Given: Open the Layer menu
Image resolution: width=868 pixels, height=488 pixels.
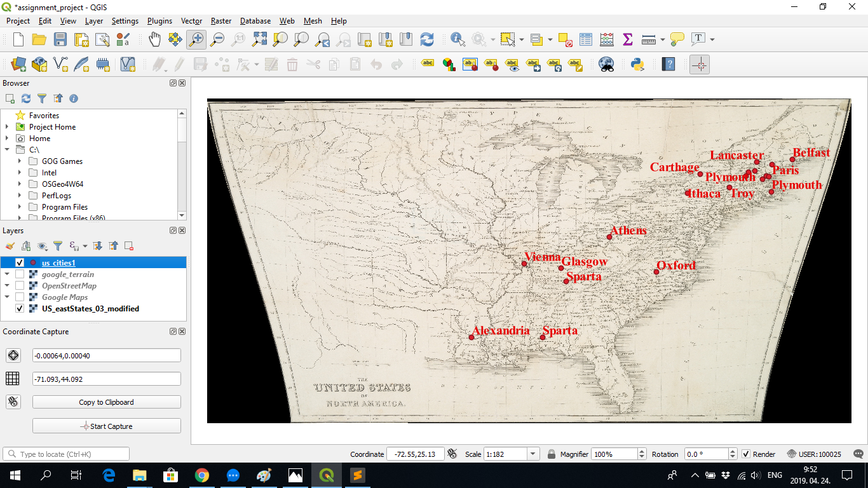Looking at the screenshot, I should pos(94,21).
